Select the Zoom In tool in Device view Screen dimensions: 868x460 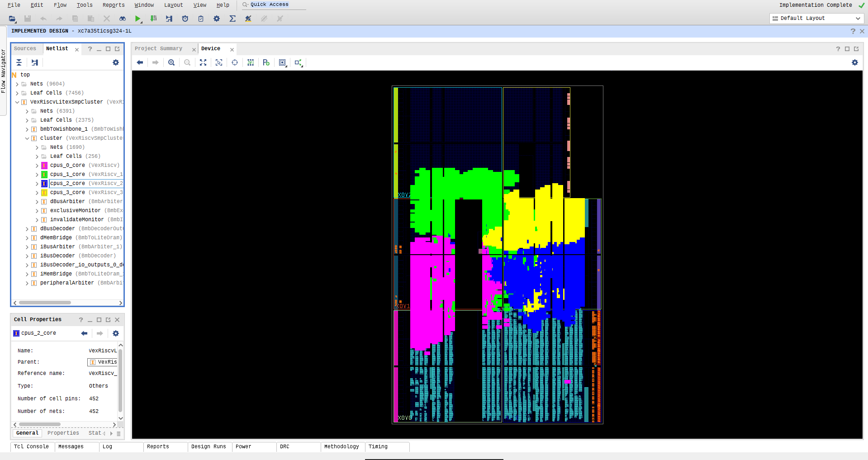point(171,62)
